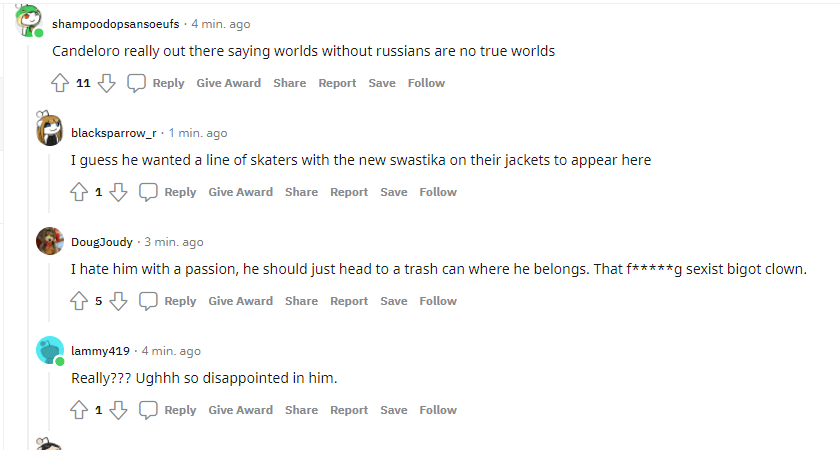Report DougJoudy's comment
The width and height of the screenshot is (840, 450).
pyautogui.click(x=349, y=301)
